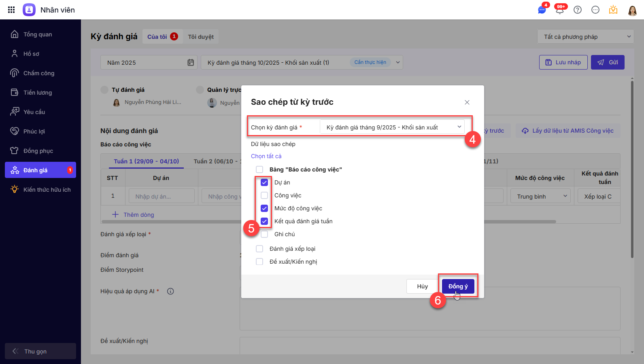Viewport: 644px width, 364px height.
Task: Open the Kỳ đánh giá tháng 10/2025 dropdown
Action: [302, 62]
